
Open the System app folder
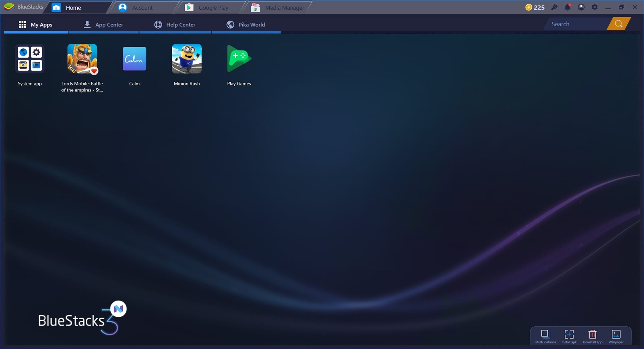click(30, 59)
